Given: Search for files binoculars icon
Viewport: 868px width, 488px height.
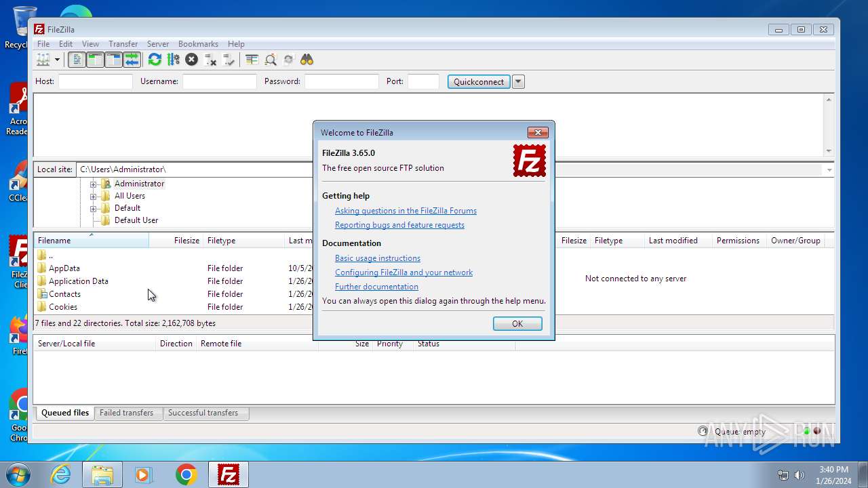Looking at the screenshot, I should (x=307, y=60).
